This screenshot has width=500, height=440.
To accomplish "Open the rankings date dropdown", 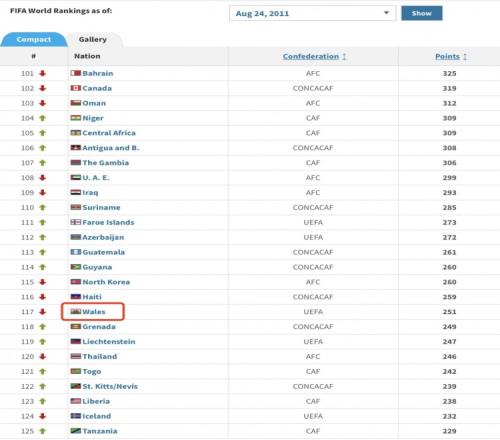I will (x=312, y=13).
